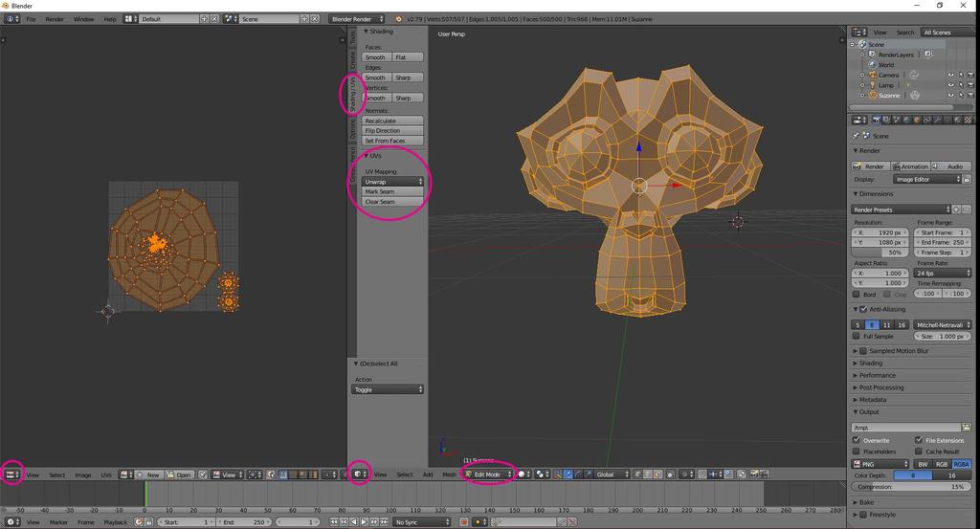Toggle the Anti-Aliasing checkbox
This screenshot has width=980, height=529.
point(863,309)
